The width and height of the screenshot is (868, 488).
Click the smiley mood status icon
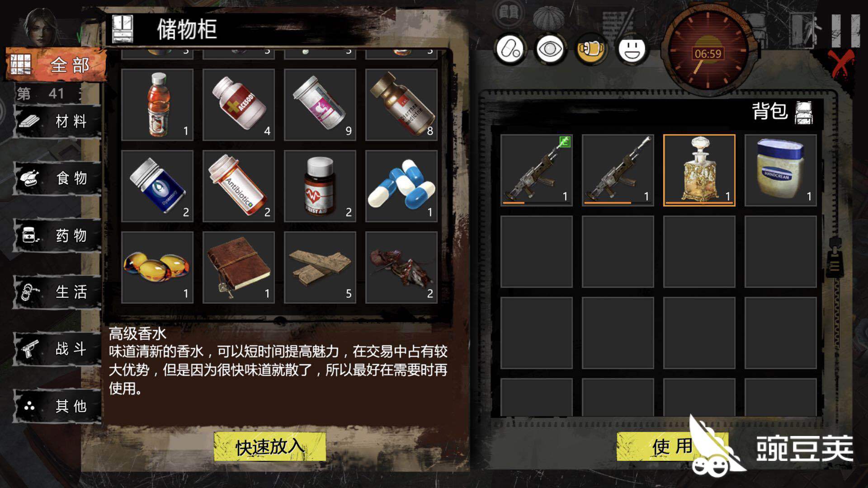point(632,49)
